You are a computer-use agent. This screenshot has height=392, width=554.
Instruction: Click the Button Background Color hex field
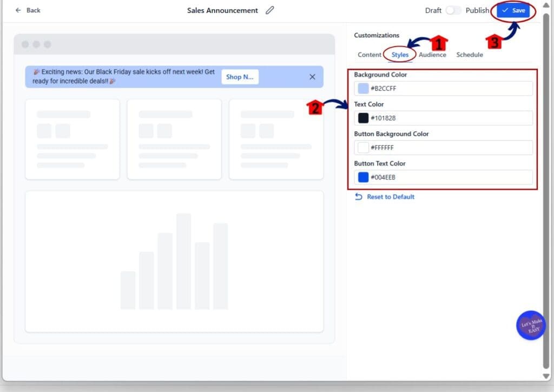449,148
